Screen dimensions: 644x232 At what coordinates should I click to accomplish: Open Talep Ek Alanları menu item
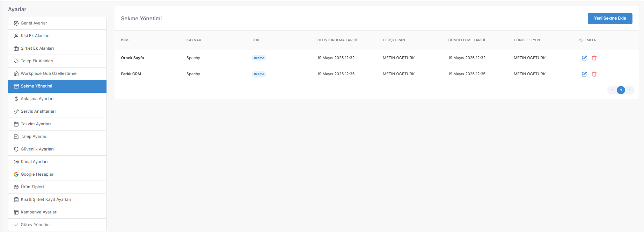(57, 61)
